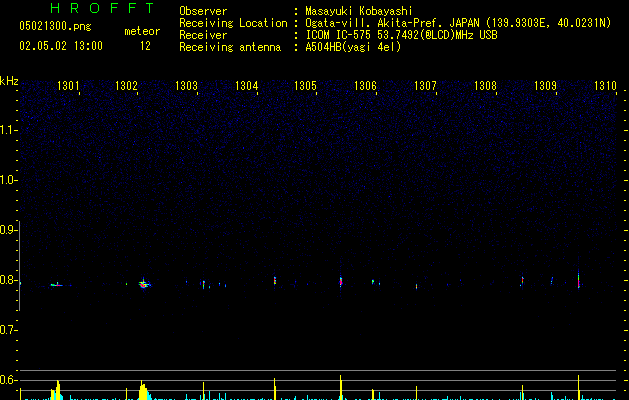Viewport: 629px width, 400px height.
Task: Click the date stamp 02.05.02 13:00
Action: pyautogui.click(x=61, y=46)
